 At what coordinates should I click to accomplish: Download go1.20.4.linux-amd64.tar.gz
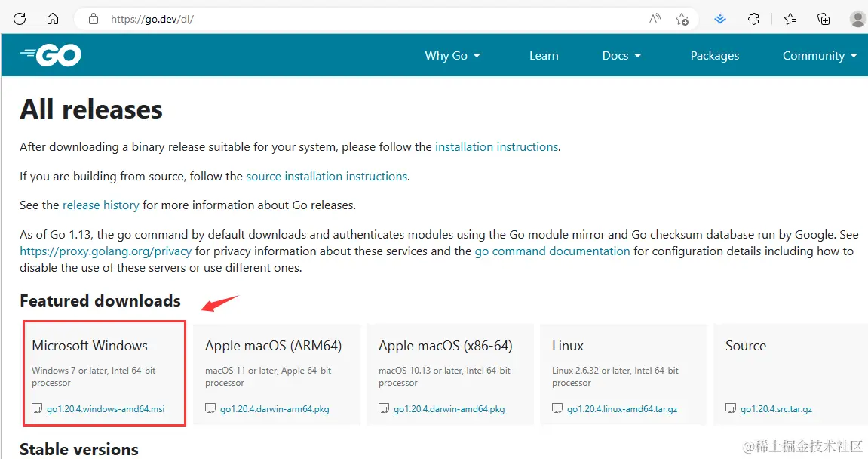(622, 409)
